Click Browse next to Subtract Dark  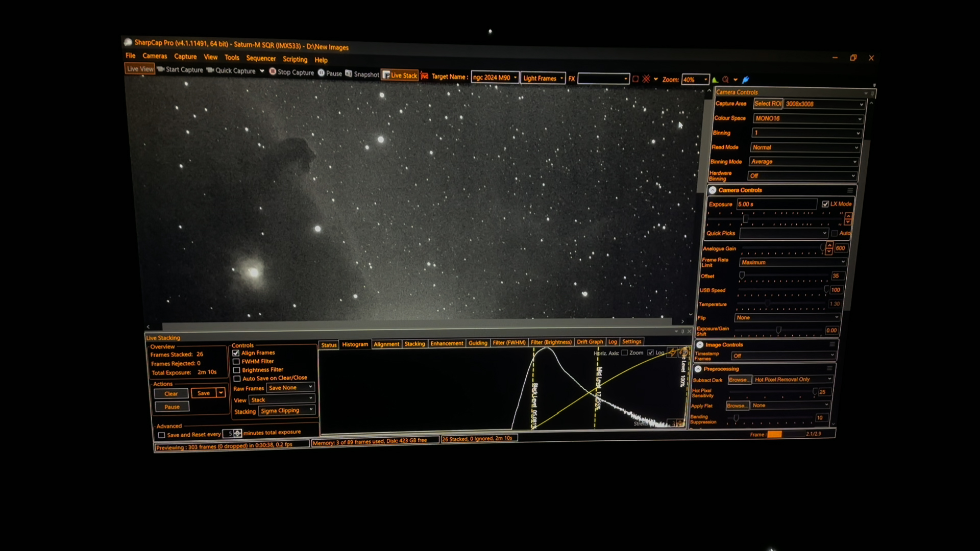[739, 380]
